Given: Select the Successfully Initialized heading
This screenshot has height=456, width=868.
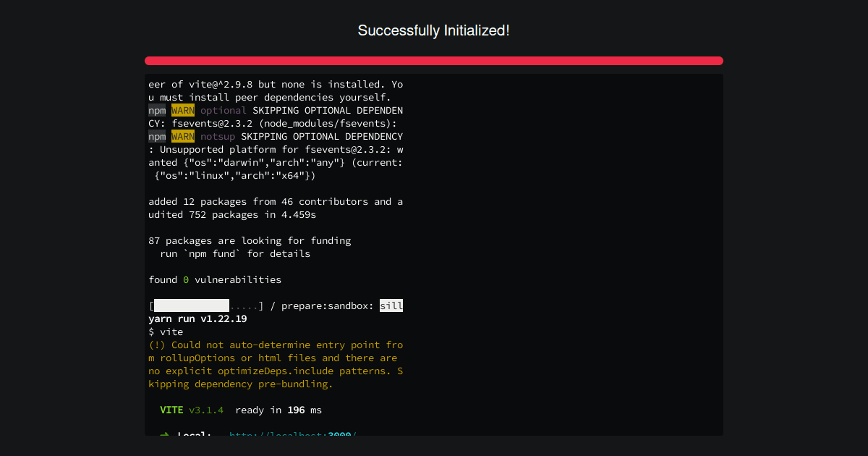Looking at the screenshot, I should [433, 30].
